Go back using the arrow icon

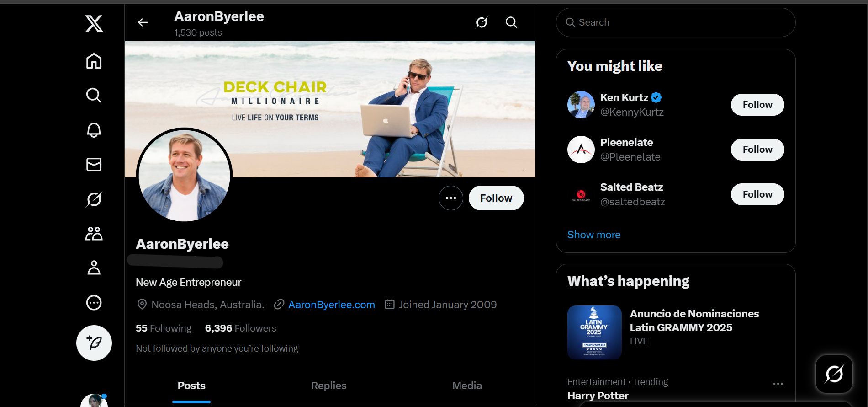[143, 22]
